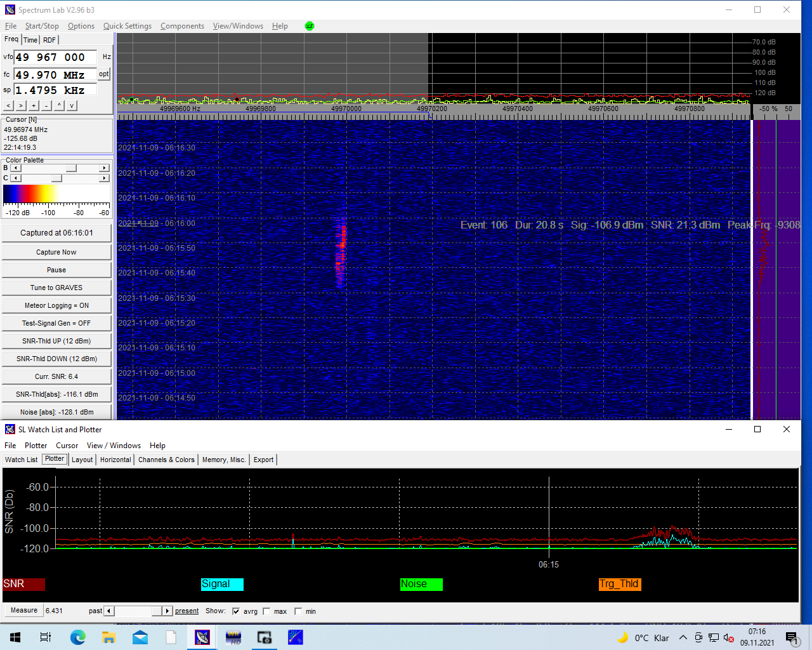Click Tune to GRAVES button
Image resolution: width=812 pixels, height=650 pixels.
click(56, 288)
